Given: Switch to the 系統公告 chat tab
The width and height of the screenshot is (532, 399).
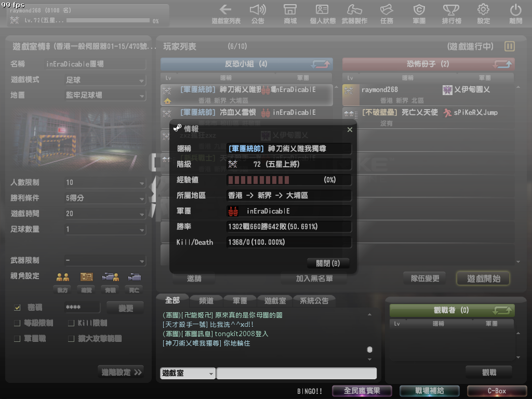Looking at the screenshot, I should point(314,301).
